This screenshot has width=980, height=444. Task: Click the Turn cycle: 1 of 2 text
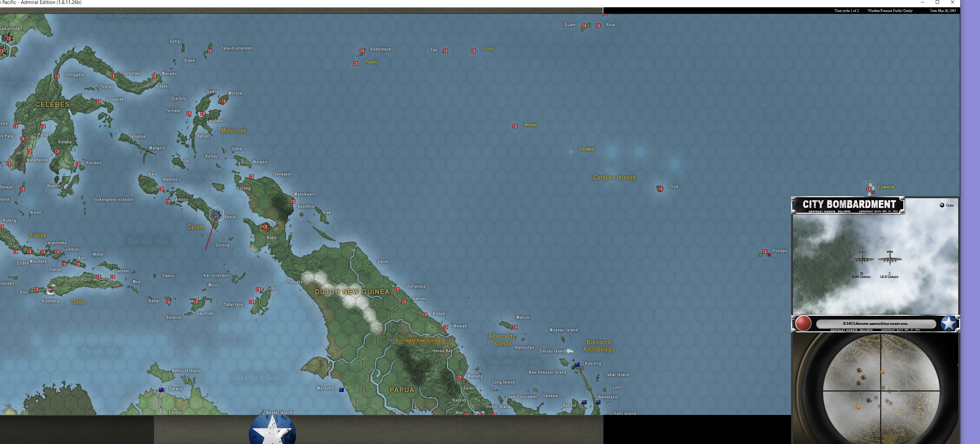pyautogui.click(x=847, y=11)
